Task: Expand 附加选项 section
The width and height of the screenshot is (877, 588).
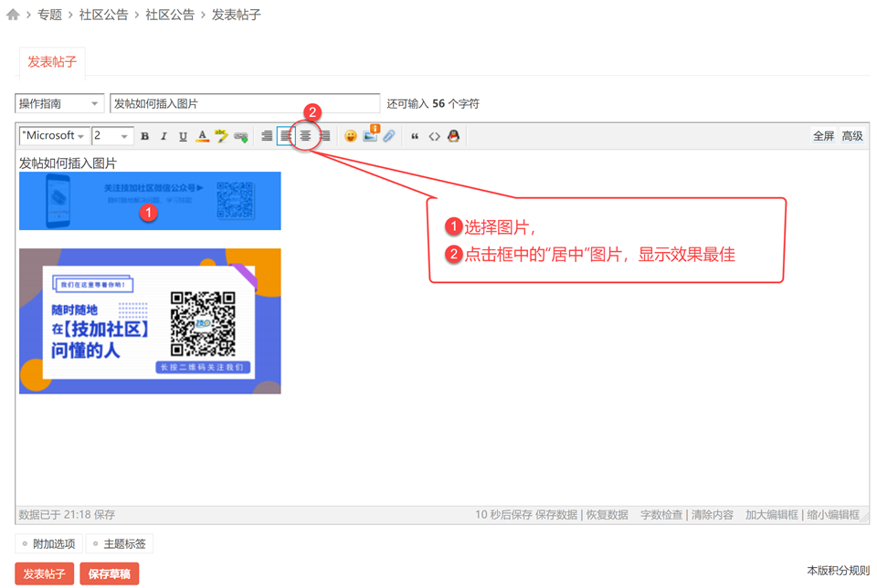Action: click(x=48, y=543)
